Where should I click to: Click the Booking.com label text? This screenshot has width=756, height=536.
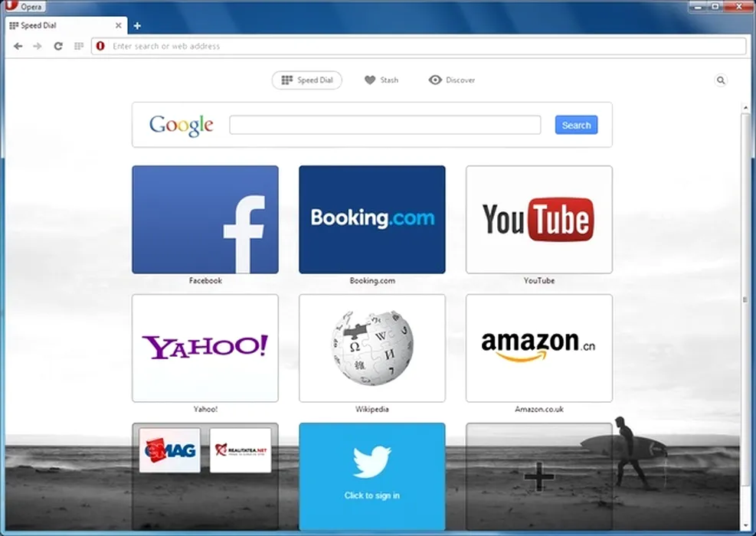pyautogui.click(x=372, y=280)
